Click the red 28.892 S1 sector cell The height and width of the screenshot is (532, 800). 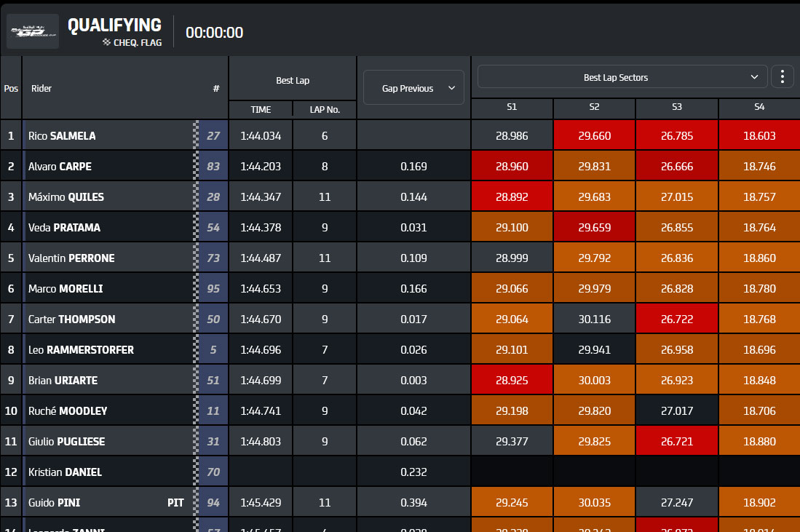point(512,197)
